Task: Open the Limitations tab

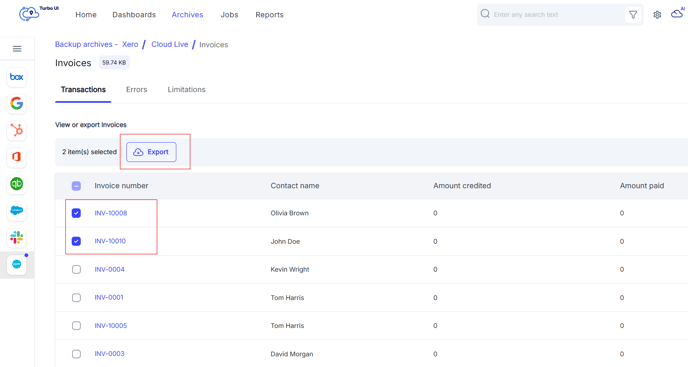Action: pos(186,90)
